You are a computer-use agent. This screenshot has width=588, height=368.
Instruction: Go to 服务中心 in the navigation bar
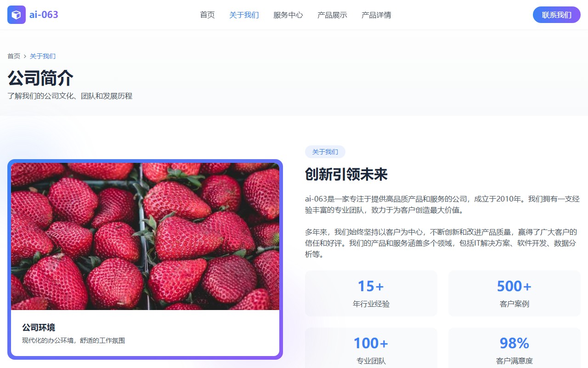click(288, 15)
